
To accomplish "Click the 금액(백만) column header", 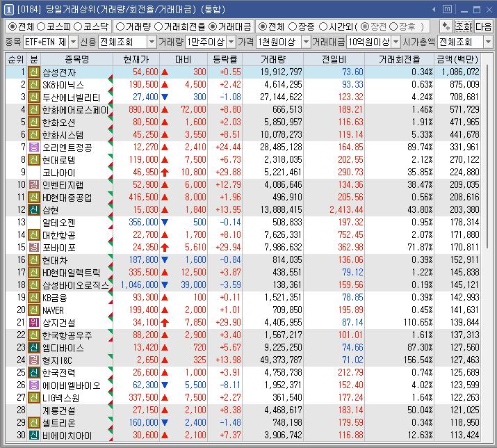I will tap(457, 59).
